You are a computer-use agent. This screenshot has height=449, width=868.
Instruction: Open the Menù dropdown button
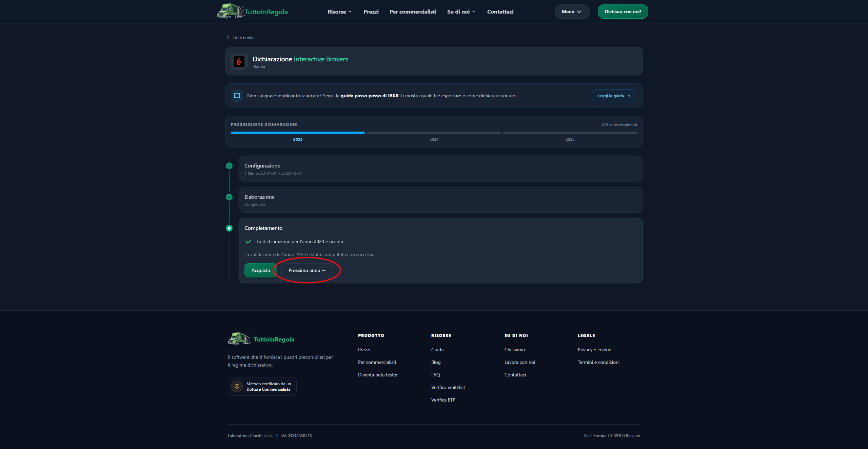pos(572,12)
